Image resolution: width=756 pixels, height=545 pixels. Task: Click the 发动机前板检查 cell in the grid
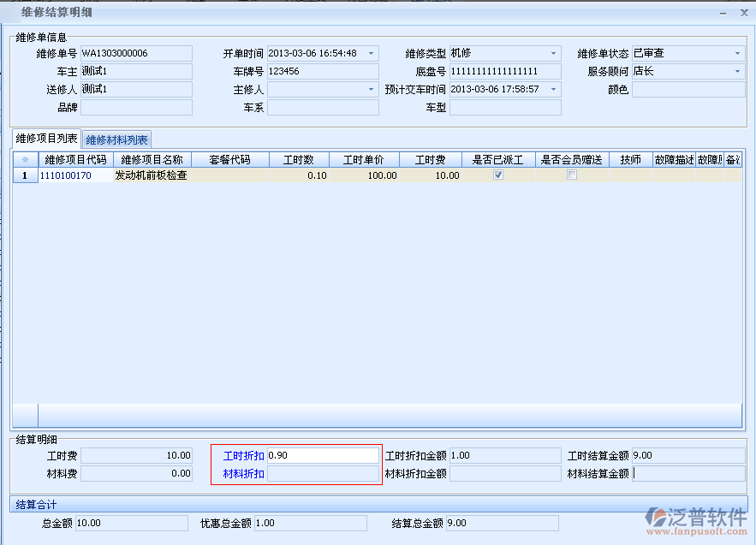point(152,175)
